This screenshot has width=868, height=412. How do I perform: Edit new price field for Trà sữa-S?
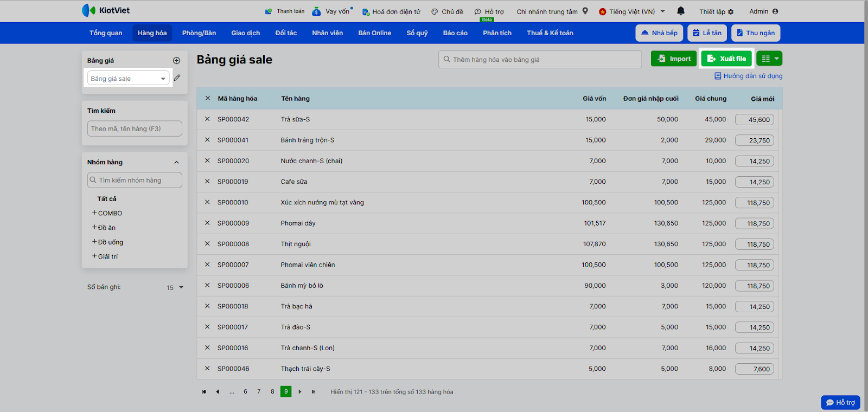755,120
